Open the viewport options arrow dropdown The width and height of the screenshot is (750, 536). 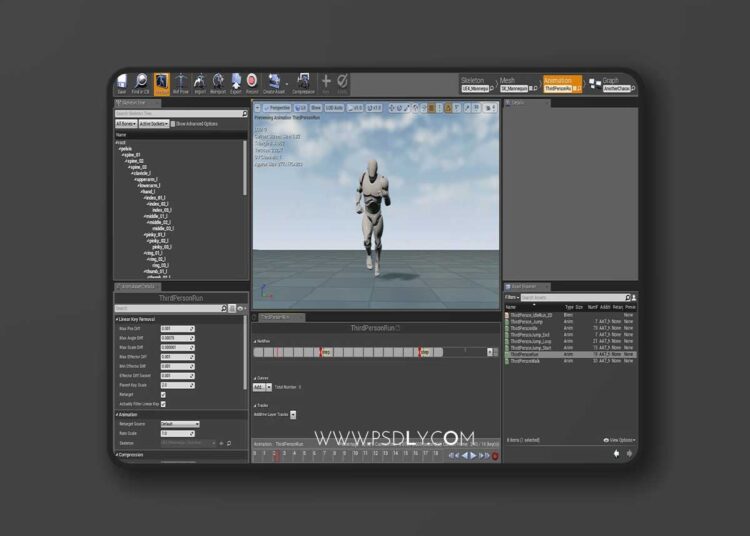point(257,108)
